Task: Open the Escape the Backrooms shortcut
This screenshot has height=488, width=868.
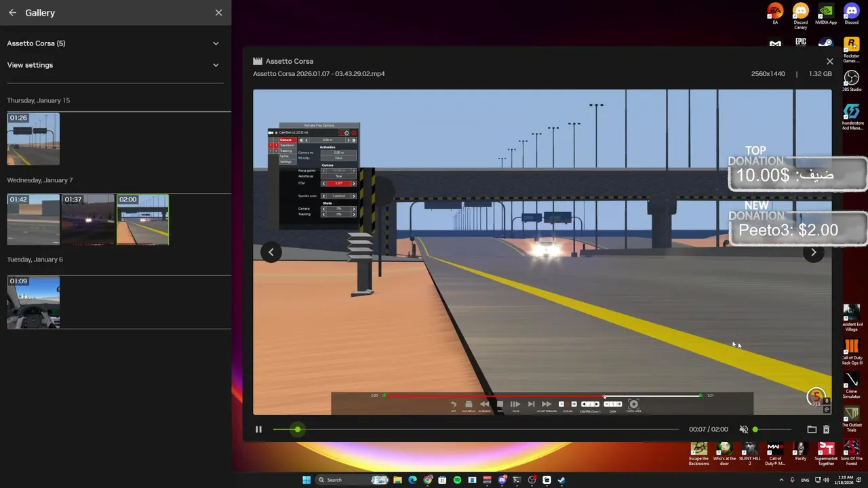Action: point(698,453)
